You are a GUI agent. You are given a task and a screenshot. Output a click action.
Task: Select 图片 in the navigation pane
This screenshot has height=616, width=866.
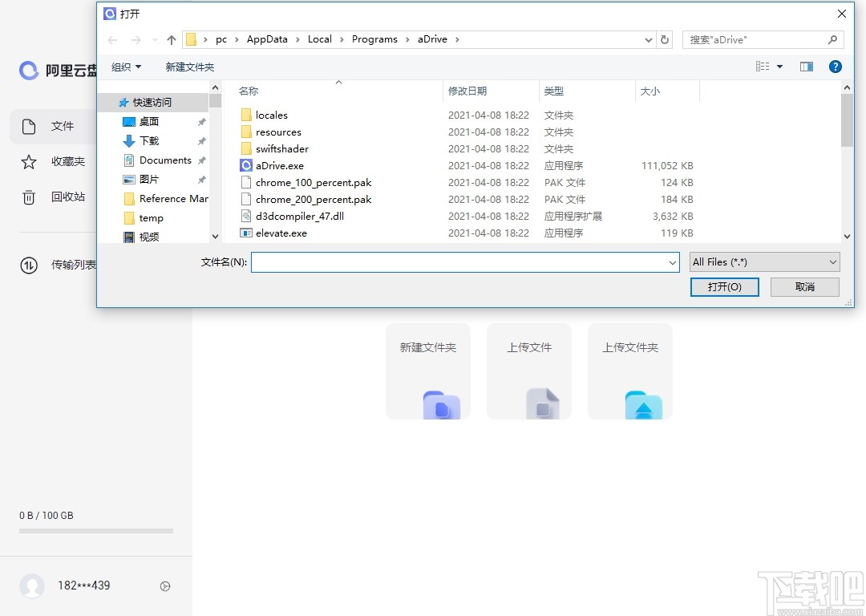[148, 180]
